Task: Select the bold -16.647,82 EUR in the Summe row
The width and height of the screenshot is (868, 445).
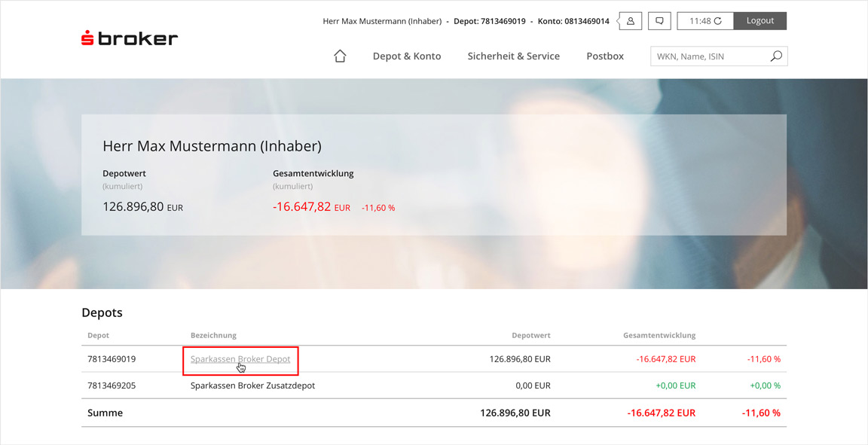Action: [x=662, y=413]
